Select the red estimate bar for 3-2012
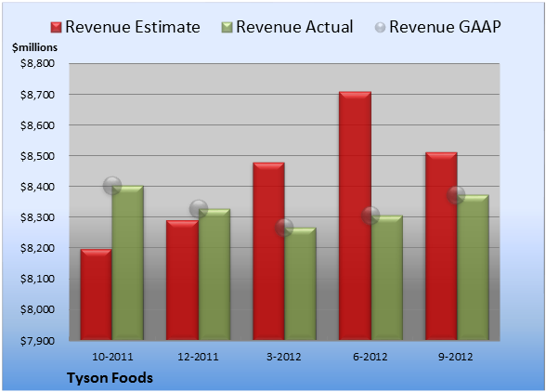Screen dimensions: 546x392 coord(268,251)
